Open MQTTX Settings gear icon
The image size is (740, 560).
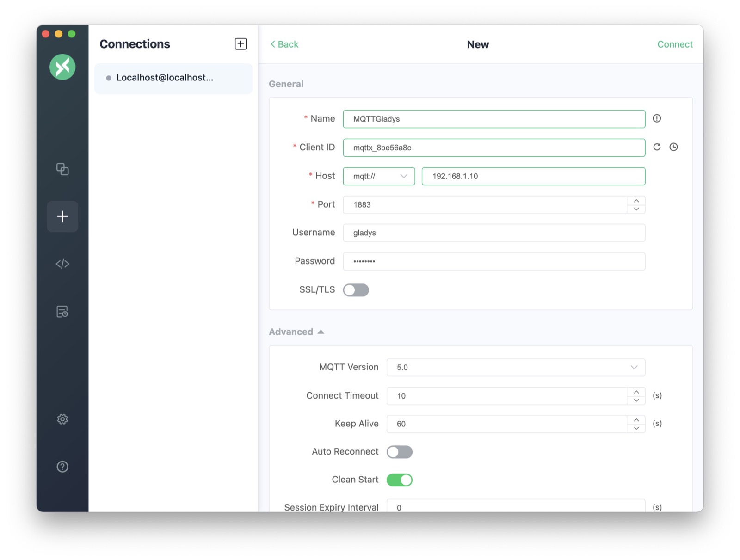point(62,419)
